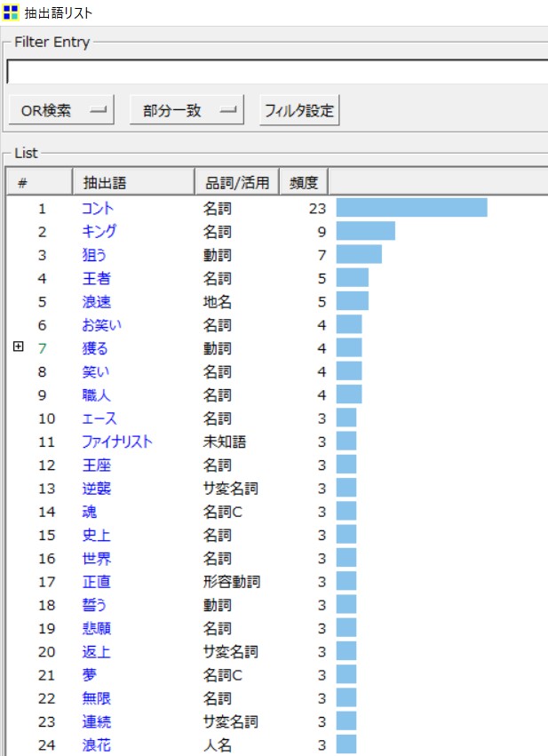The image size is (548, 756).
Task: Select the word 逆襲 in row 13
Action: (96, 489)
